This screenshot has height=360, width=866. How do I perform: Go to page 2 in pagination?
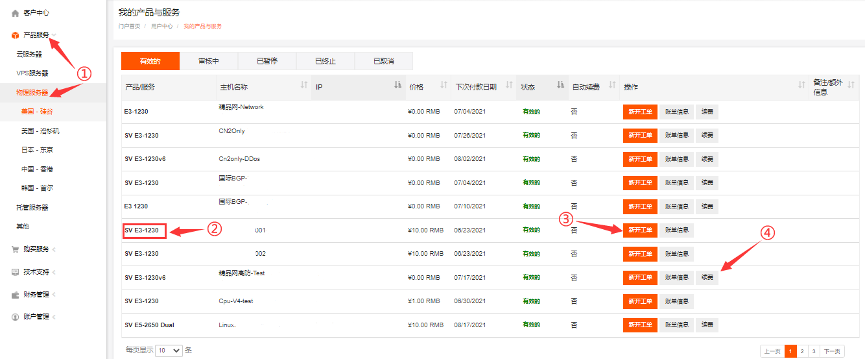(x=802, y=351)
